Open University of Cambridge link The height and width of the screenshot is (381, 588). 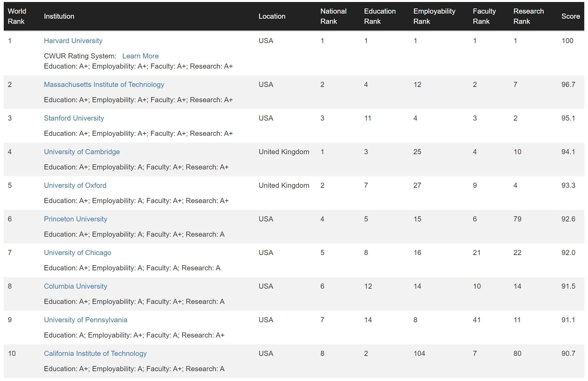click(82, 152)
